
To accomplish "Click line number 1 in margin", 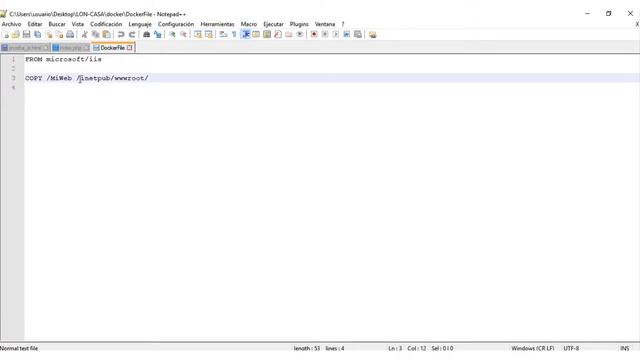I will tap(13, 59).
